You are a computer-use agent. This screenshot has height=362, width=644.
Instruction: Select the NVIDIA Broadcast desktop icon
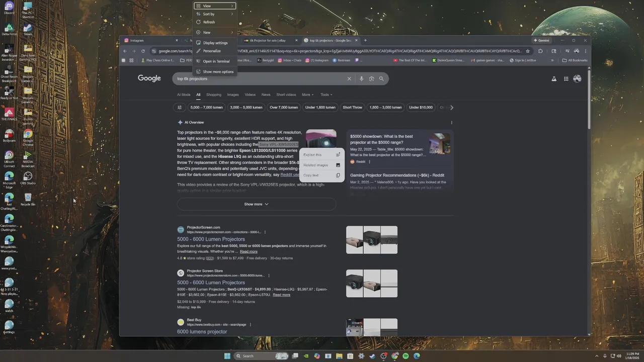(28, 157)
